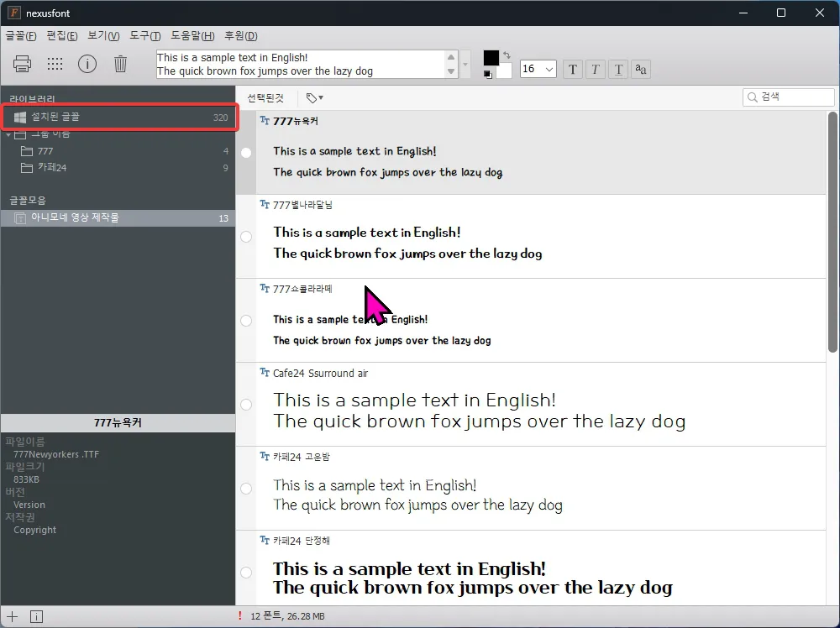
Task: Open the 도구(T) menu
Action: [x=145, y=36]
